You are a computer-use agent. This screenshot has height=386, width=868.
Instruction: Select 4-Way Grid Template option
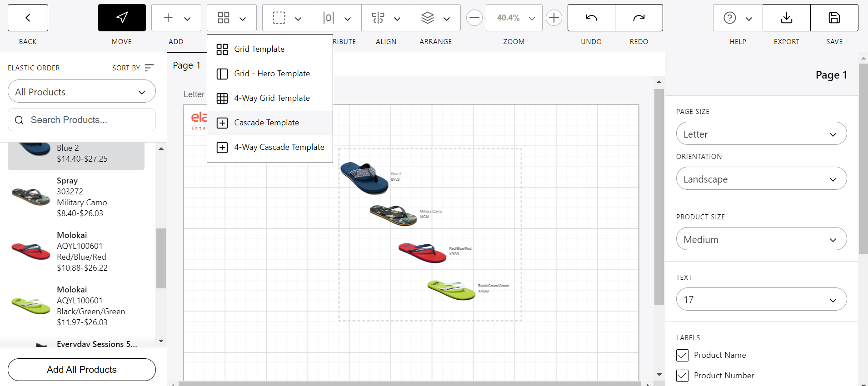[272, 98]
